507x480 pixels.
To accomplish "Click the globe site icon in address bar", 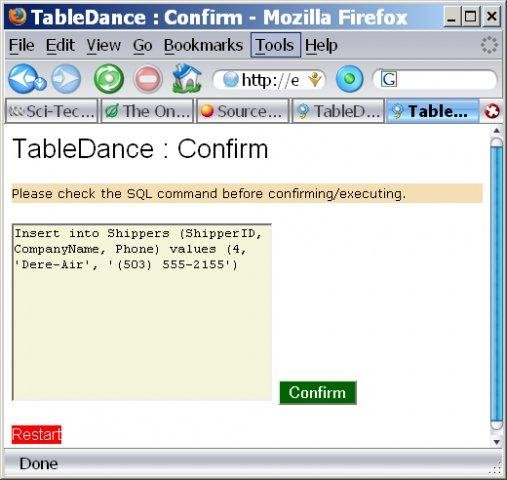I will (231, 80).
